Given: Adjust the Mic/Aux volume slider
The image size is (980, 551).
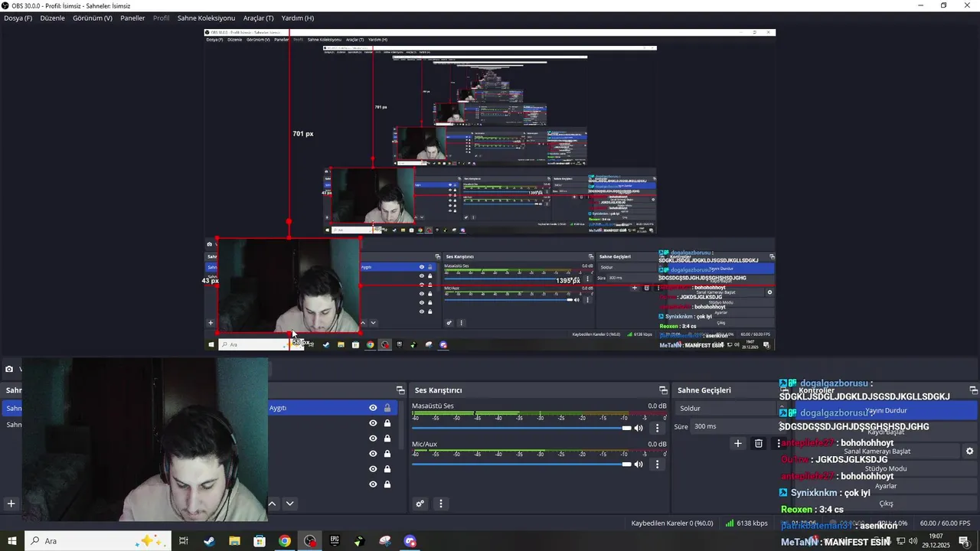Looking at the screenshot, I should coord(521,464).
